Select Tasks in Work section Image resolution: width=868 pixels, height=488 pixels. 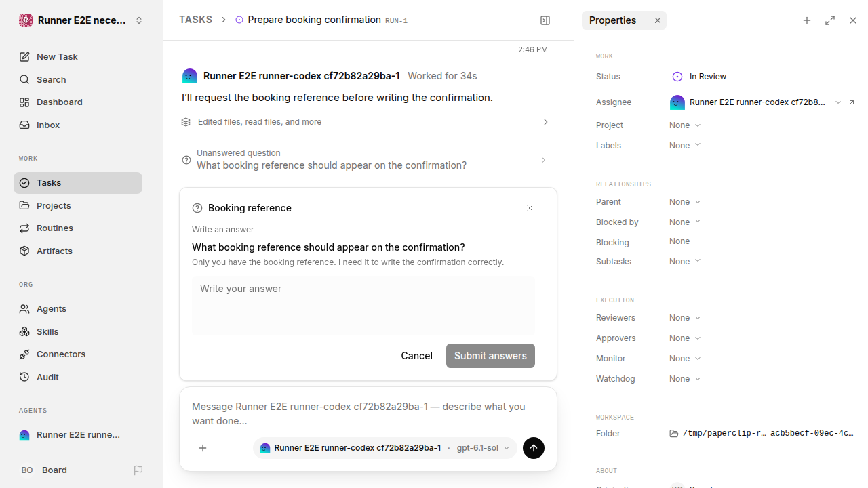coord(78,183)
